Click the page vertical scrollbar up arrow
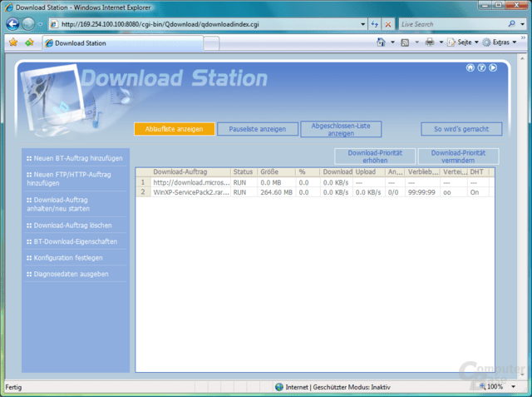Screen dimensions: 532x397 [x=522, y=58]
